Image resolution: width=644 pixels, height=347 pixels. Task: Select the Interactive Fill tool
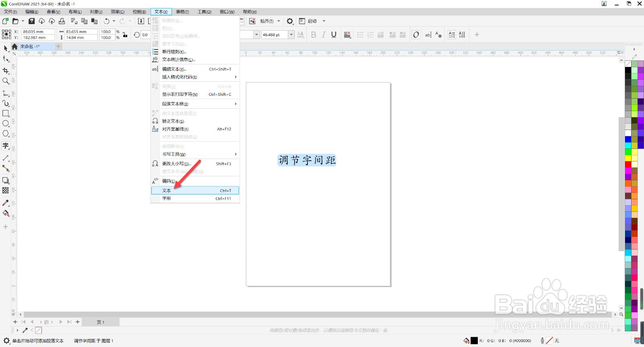6,213
